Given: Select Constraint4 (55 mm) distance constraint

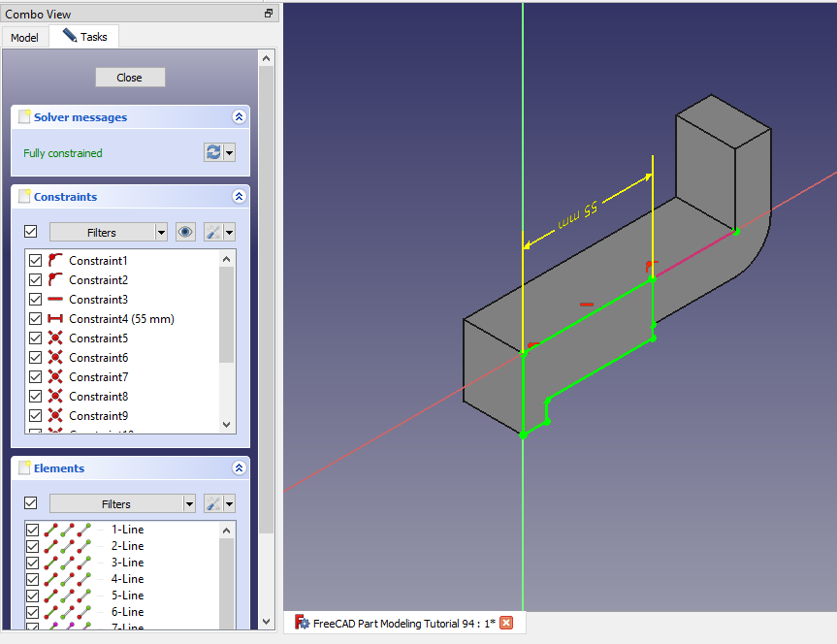Looking at the screenshot, I should click(x=121, y=319).
